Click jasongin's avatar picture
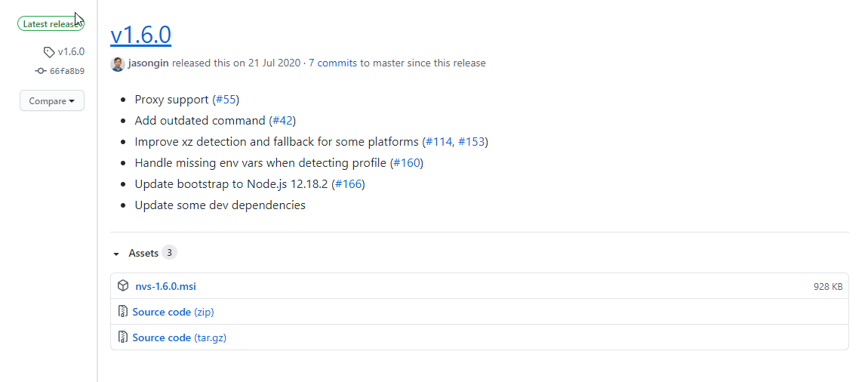This screenshot has width=868, height=382. point(117,63)
